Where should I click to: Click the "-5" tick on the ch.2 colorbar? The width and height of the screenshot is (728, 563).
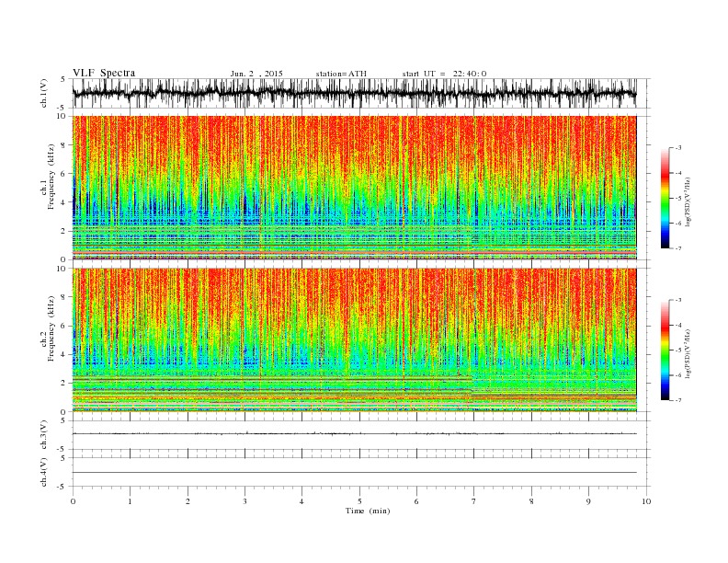tap(677, 350)
